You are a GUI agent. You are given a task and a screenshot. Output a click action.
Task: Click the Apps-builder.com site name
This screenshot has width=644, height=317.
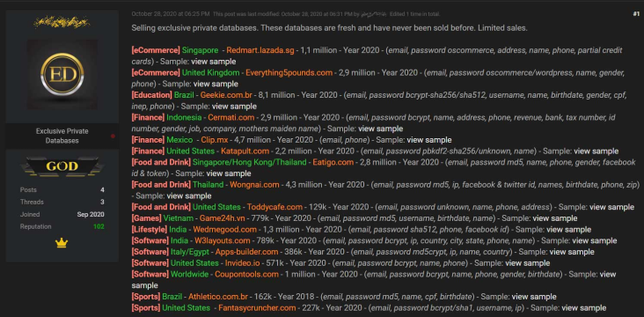pyautogui.click(x=246, y=252)
